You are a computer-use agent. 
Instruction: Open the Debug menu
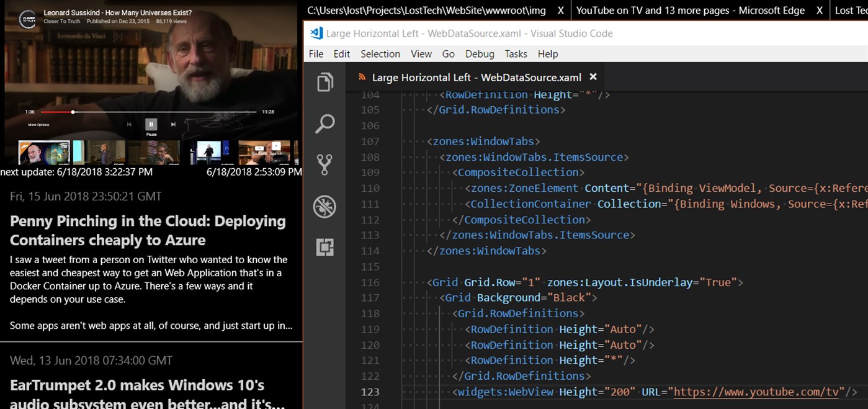pyautogui.click(x=480, y=54)
